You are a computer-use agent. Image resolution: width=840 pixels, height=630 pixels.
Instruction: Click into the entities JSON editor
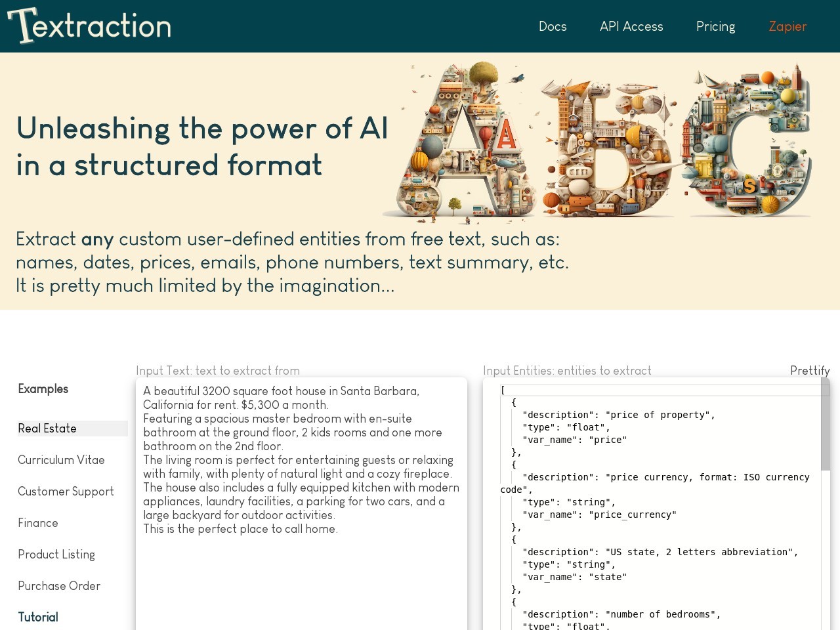656,503
